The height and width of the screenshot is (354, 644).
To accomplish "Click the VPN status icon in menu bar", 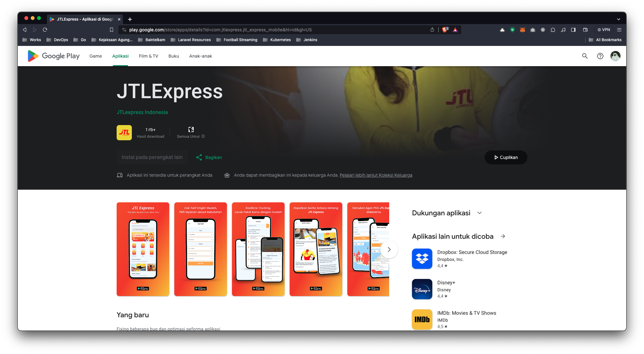I will pyautogui.click(x=603, y=30).
